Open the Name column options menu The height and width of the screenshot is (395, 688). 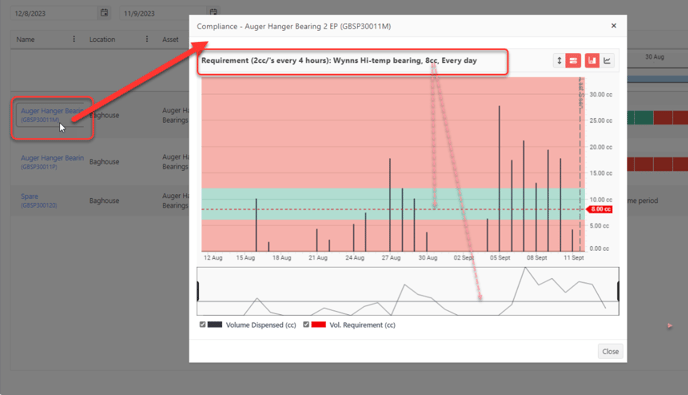click(x=74, y=39)
